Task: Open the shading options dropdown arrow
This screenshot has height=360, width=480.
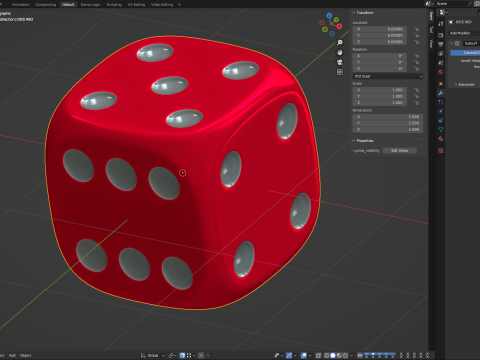Action: (351, 355)
